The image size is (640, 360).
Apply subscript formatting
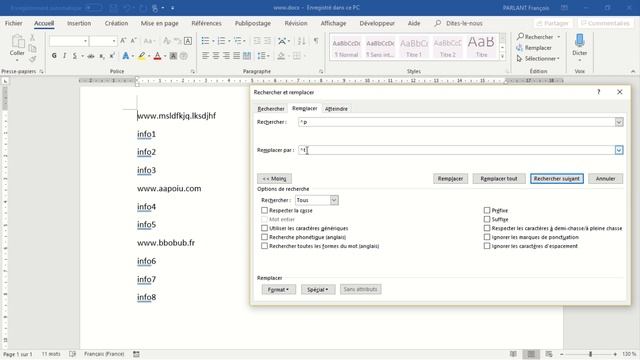click(102, 56)
